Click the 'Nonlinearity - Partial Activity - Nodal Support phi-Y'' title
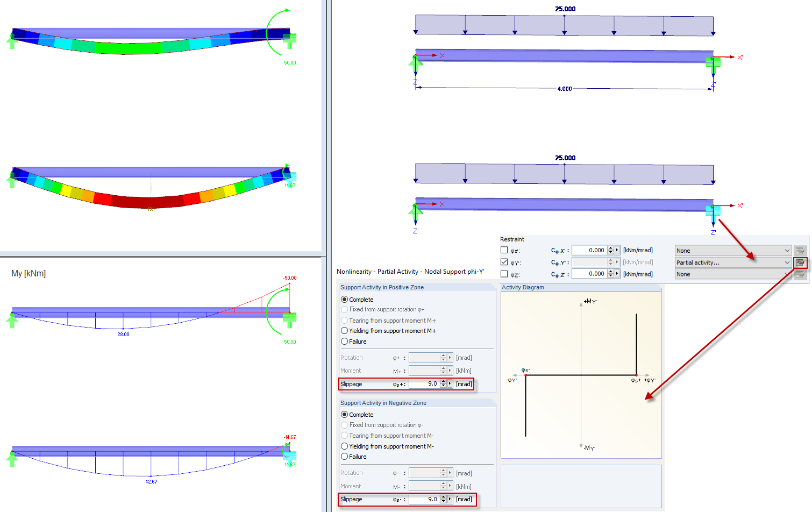 [410, 272]
